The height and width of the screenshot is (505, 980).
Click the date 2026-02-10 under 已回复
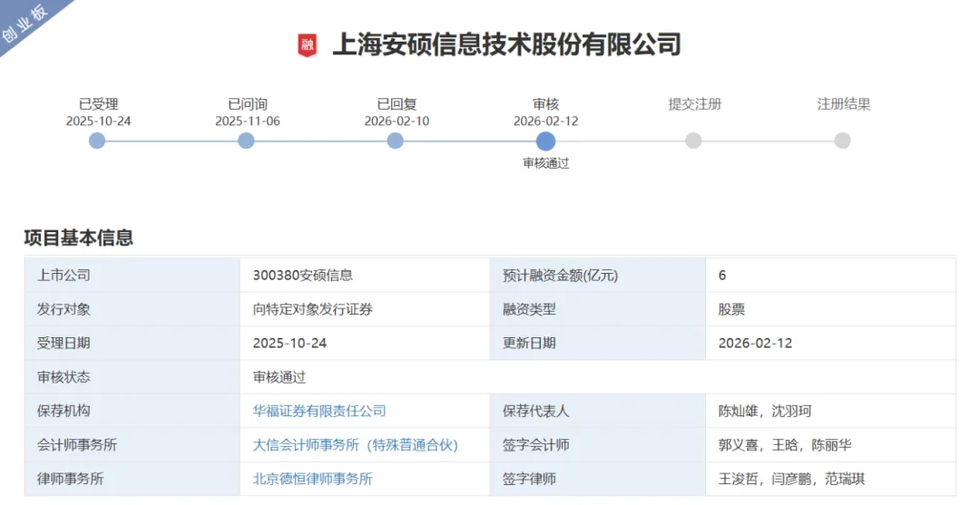click(x=397, y=121)
